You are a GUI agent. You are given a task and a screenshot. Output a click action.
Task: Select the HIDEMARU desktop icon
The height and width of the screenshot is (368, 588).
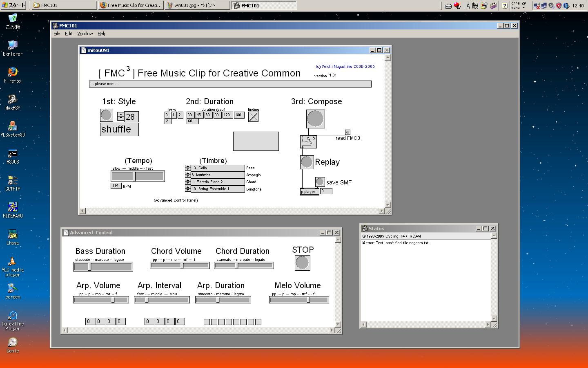[x=13, y=210]
